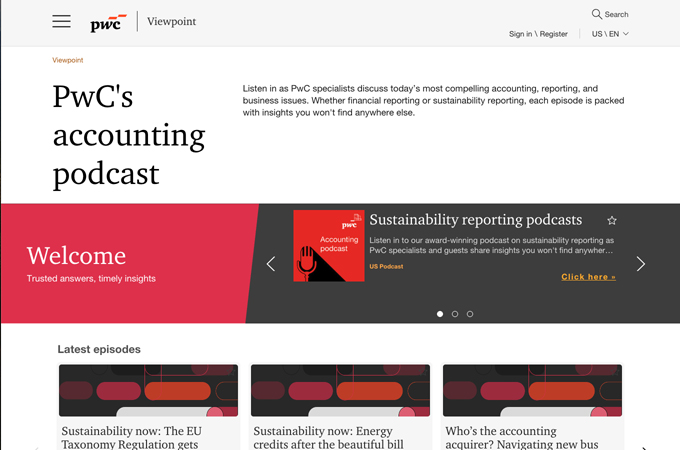Click the PwC logo
This screenshot has height=450, width=680.
pos(108,23)
